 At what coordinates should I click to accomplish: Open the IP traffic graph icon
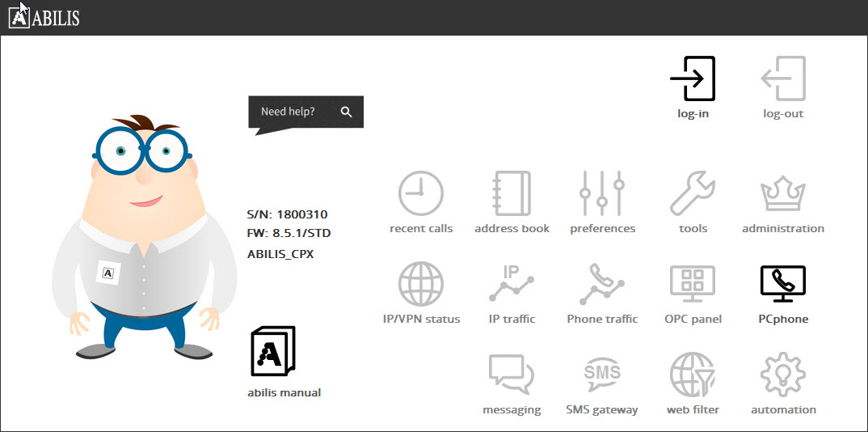click(512, 284)
